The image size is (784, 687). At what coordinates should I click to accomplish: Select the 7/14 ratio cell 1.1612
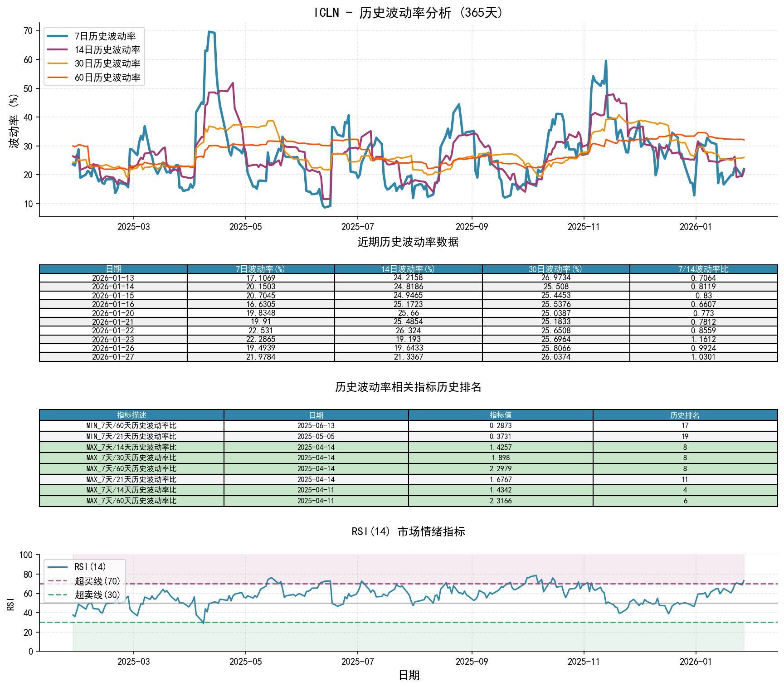[x=703, y=339]
